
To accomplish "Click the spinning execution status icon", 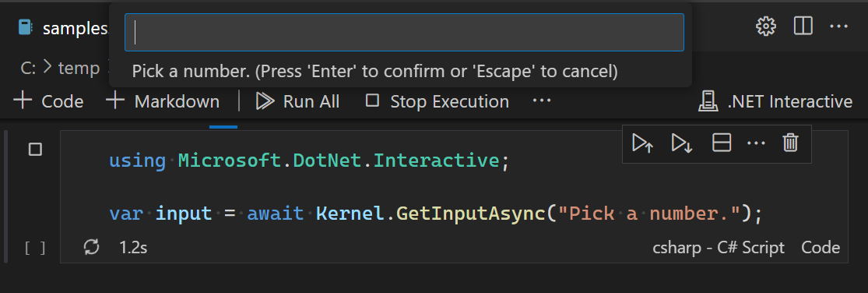I will click(91, 247).
